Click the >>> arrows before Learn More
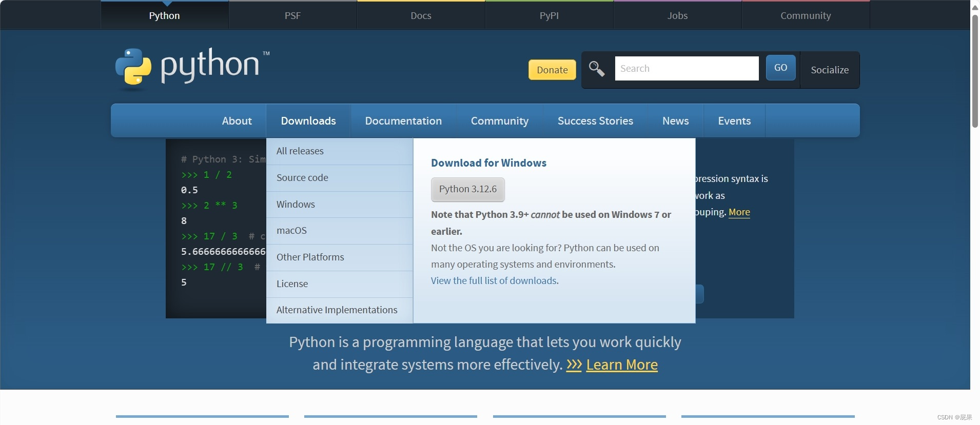The width and height of the screenshot is (980, 425). click(574, 365)
